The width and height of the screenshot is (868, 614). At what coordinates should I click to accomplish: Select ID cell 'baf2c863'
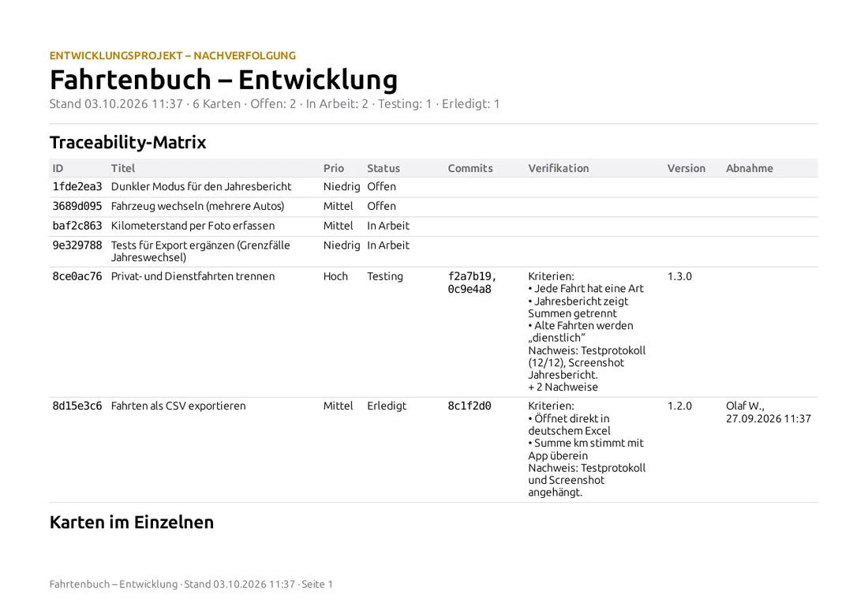pos(77,226)
